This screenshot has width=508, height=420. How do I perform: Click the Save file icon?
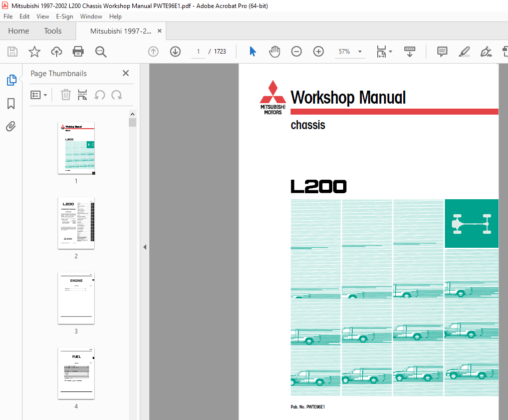(13, 52)
